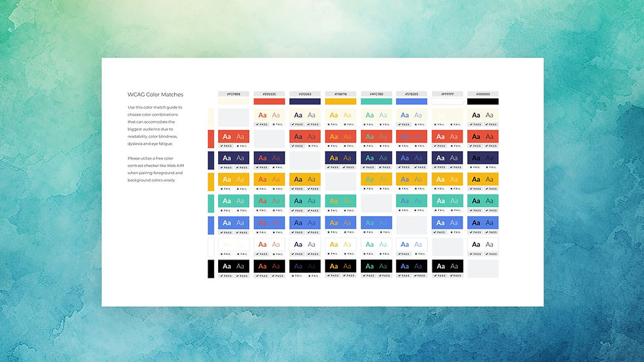Open the black-on-red Aa sample cell
This screenshot has width=644, height=362.
pyautogui.click(x=483, y=136)
